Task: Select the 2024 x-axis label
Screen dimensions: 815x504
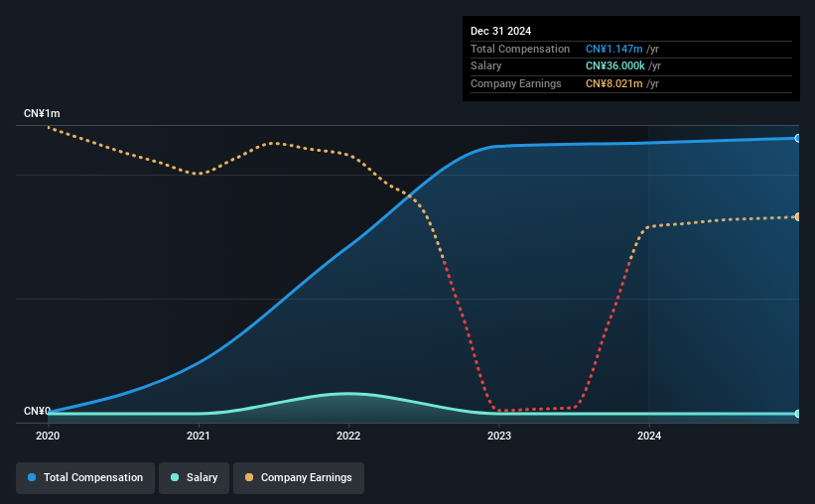Action: pos(649,436)
